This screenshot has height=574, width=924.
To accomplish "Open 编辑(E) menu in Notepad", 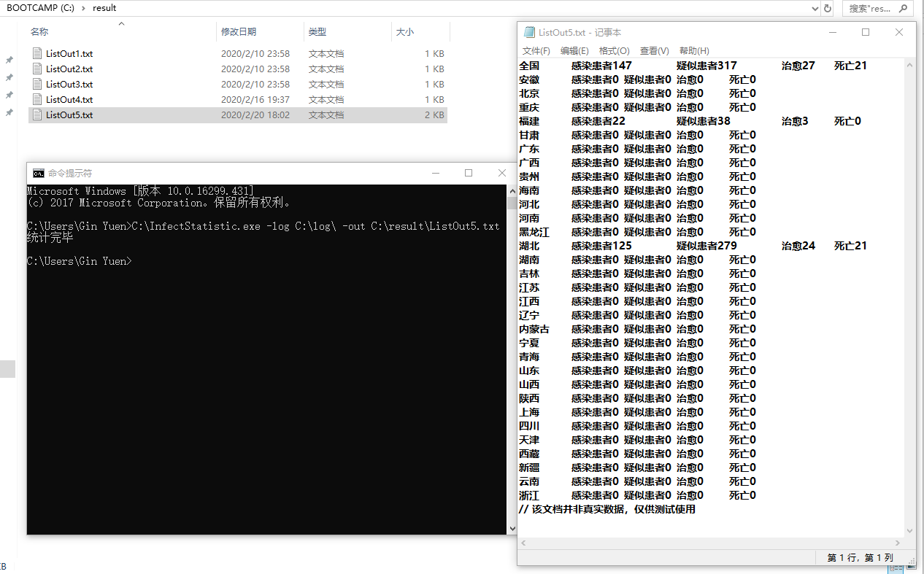I will (x=574, y=51).
